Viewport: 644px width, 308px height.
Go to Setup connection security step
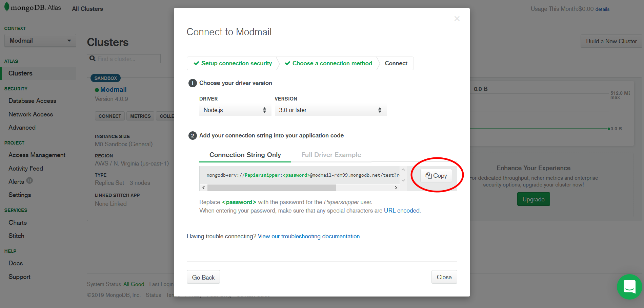click(x=233, y=63)
